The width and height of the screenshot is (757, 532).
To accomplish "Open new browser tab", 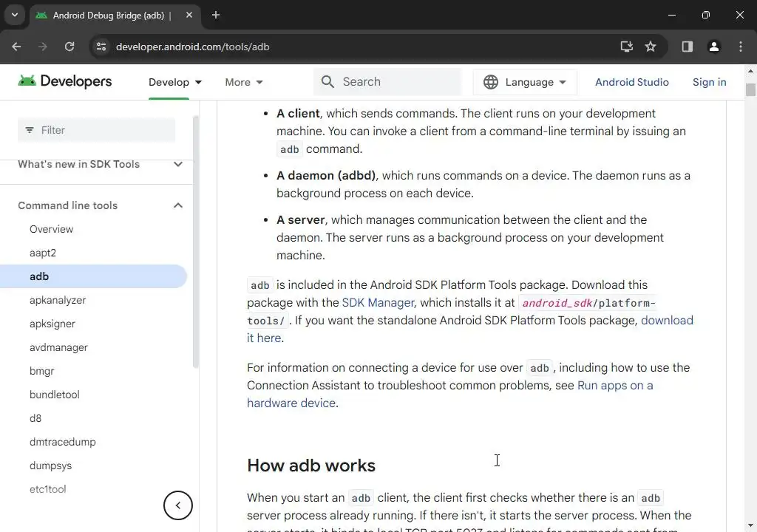I will pos(216,15).
